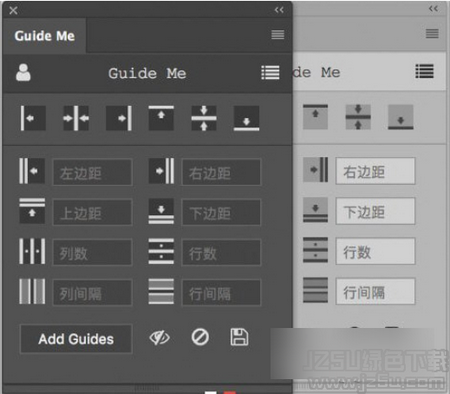The width and height of the screenshot is (450, 394).
Task: Click right margin icon in dark panel
Action: (161, 171)
